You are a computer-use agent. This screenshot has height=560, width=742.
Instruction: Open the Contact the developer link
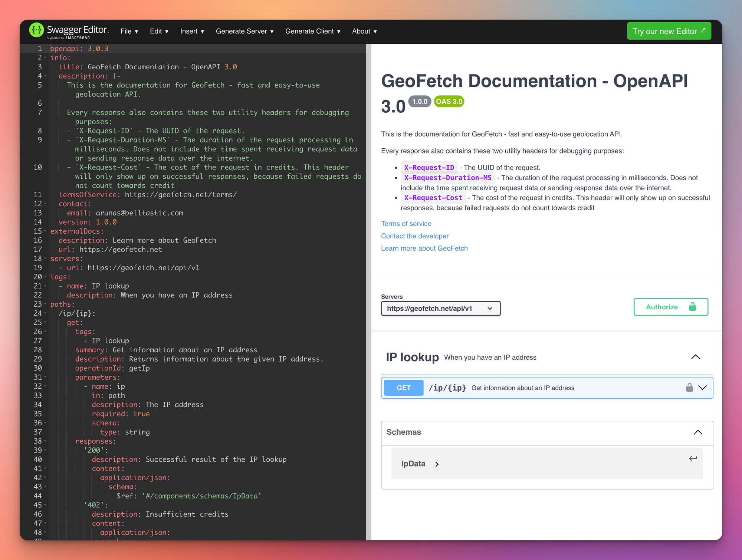[x=415, y=236]
